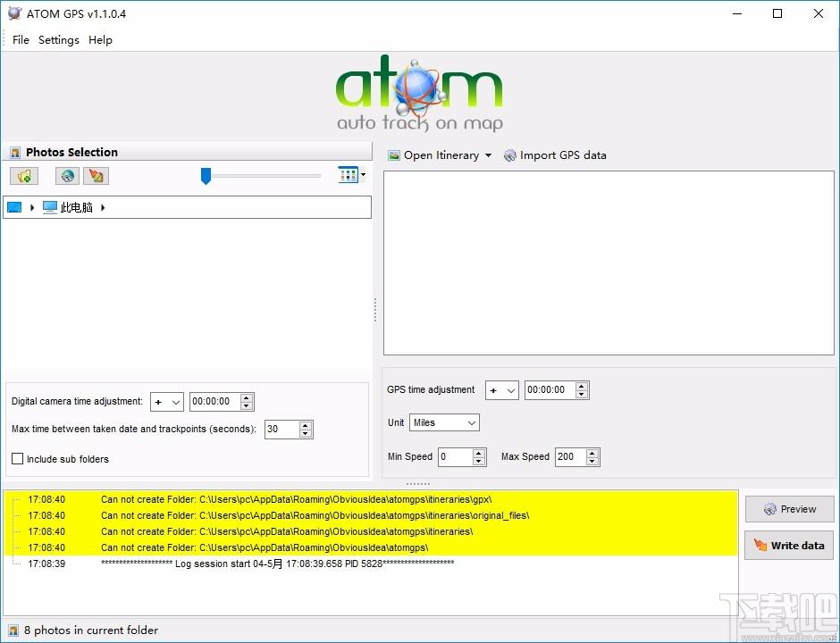The width and height of the screenshot is (840, 643).
Task: Click the Photos Selection panel header icon
Action: (15, 153)
